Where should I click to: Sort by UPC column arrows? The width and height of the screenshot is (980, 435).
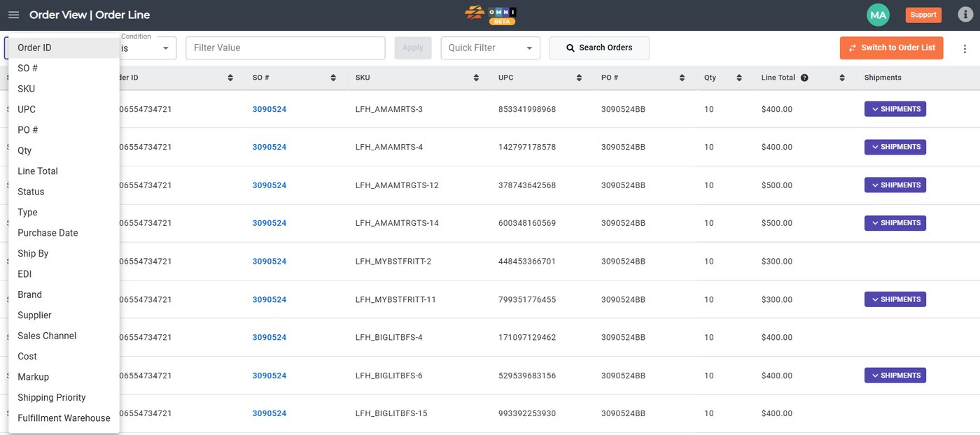pyautogui.click(x=580, y=78)
